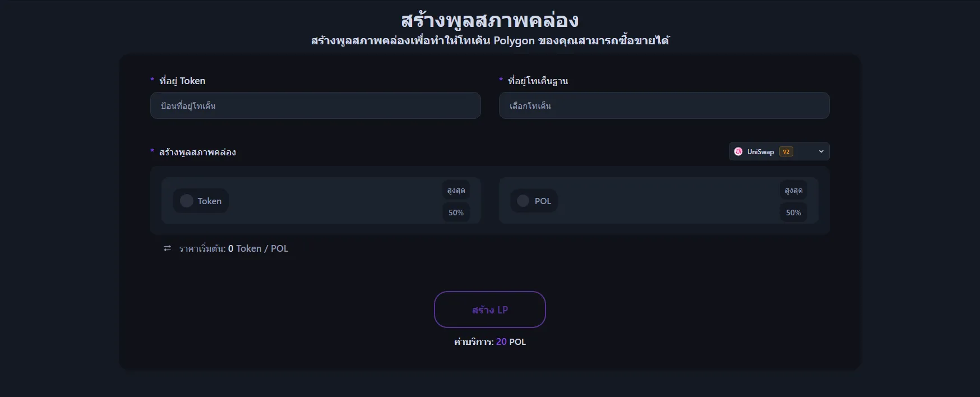The image size is (980, 397).
Task: Open the base token 'เลือกโทเค็น' select field
Action: (x=664, y=106)
